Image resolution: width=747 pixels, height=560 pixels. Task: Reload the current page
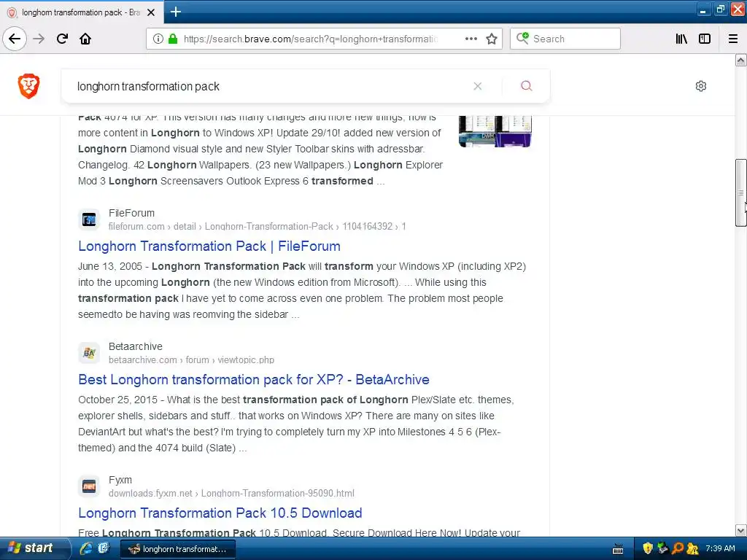[62, 39]
